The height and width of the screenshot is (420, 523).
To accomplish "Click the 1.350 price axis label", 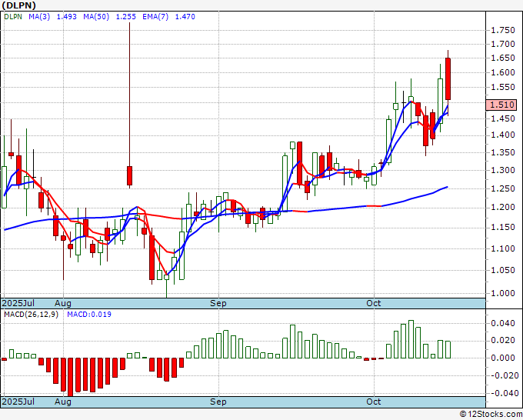I will pos(503,152).
